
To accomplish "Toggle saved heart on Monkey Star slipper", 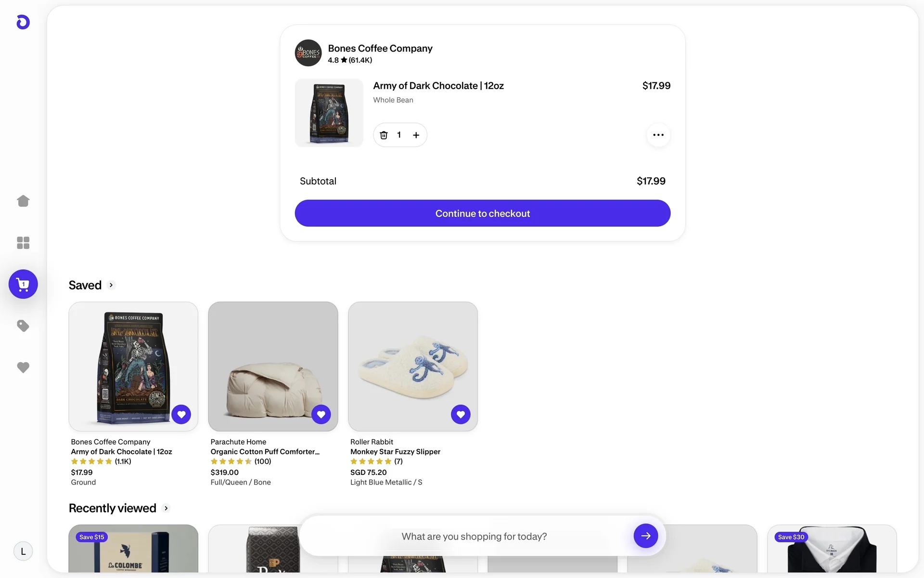I will [x=461, y=414].
